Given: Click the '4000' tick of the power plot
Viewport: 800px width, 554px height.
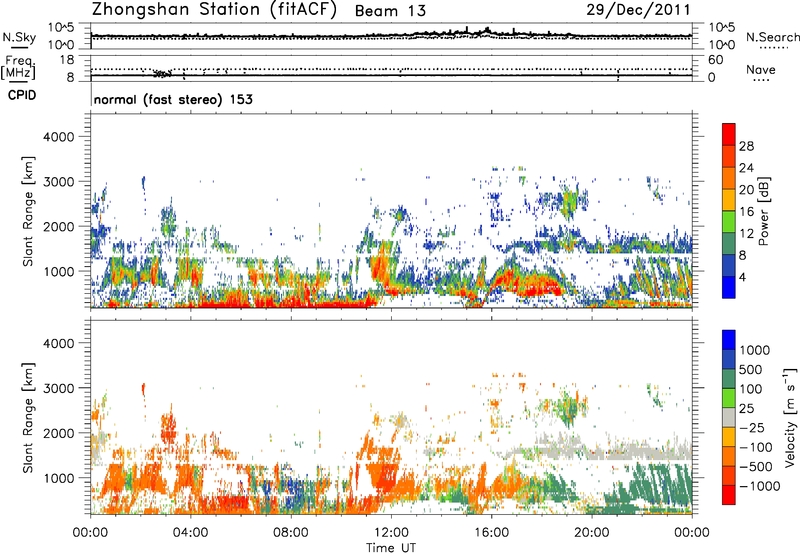Looking at the screenshot, I should 58,137.
